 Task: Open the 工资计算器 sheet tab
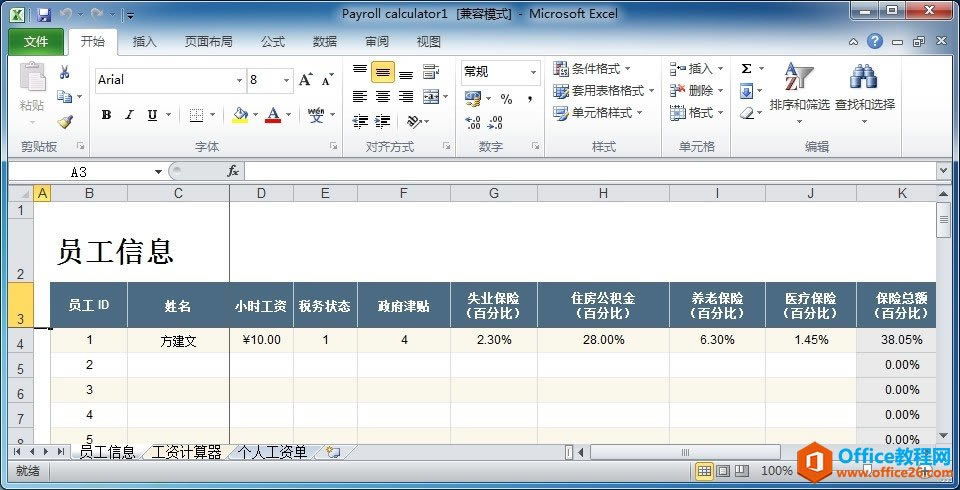point(186,453)
